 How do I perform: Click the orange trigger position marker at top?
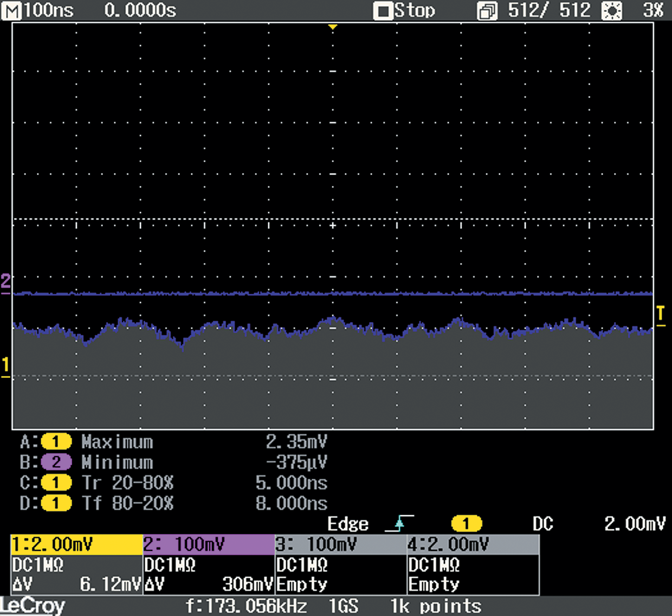333,27
